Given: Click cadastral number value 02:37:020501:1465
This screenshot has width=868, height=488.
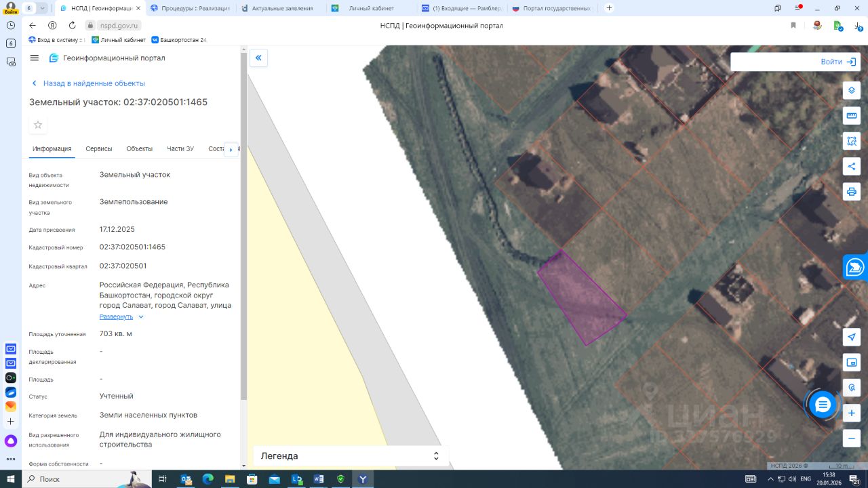Looking at the screenshot, I should tap(132, 247).
